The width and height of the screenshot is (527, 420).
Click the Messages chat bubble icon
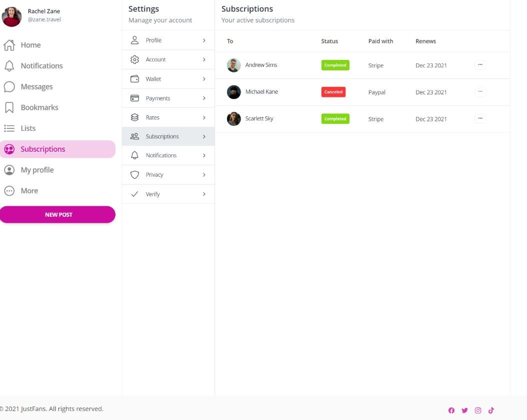(x=9, y=87)
